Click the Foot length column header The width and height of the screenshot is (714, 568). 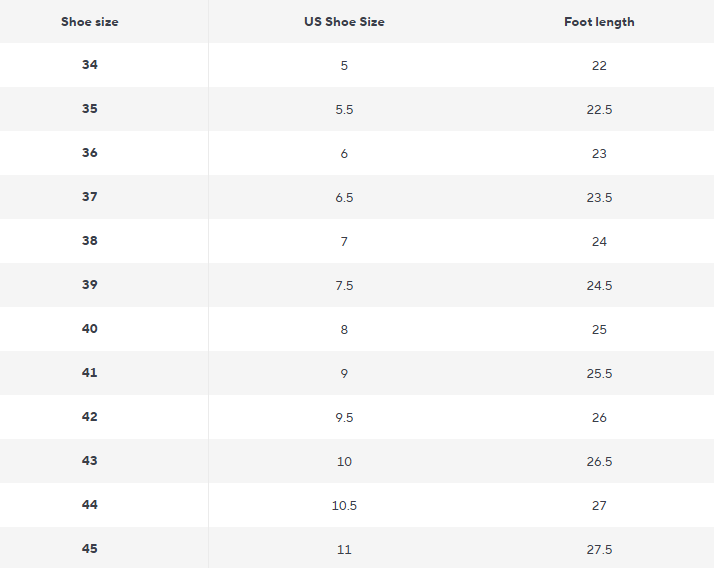pos(599,22)
